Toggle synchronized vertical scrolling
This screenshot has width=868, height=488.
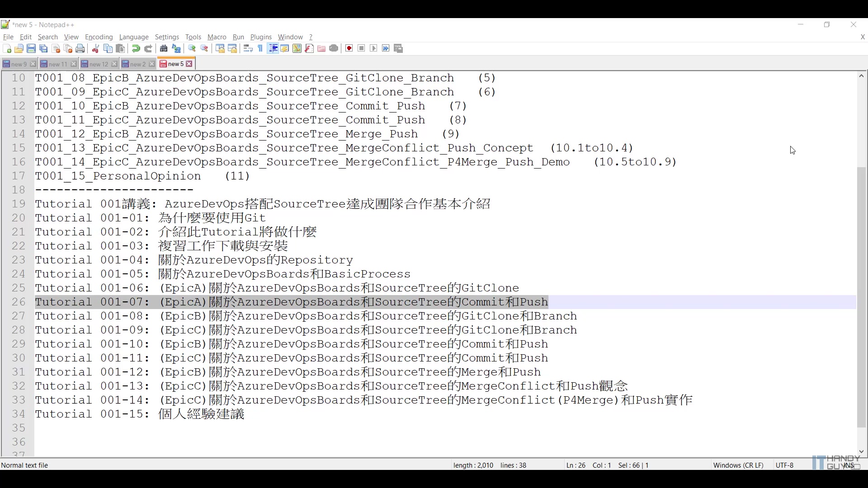click(x=221, y=48)
